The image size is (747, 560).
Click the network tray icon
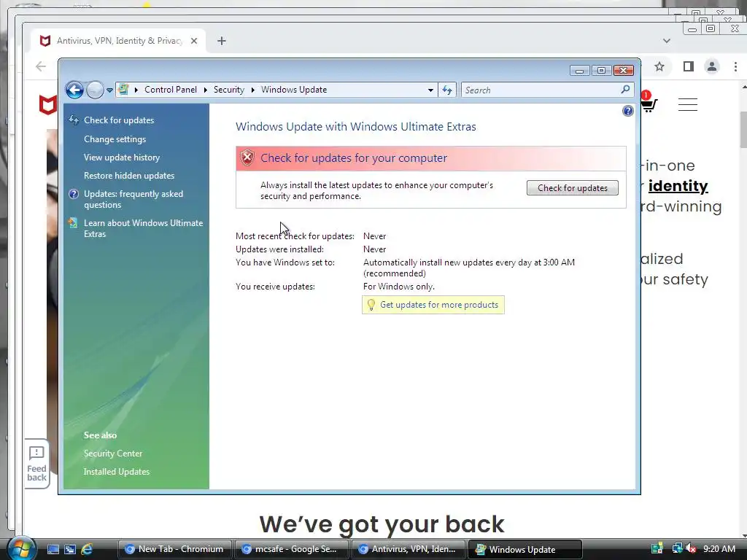677,548
